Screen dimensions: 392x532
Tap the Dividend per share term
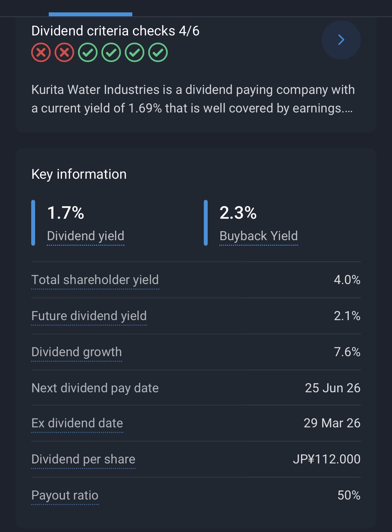[83, 459]
